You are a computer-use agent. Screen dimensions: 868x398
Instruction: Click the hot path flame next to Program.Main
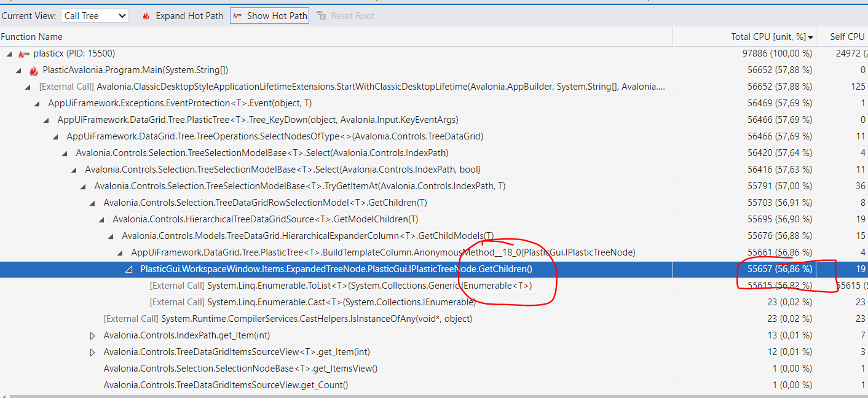34,70
